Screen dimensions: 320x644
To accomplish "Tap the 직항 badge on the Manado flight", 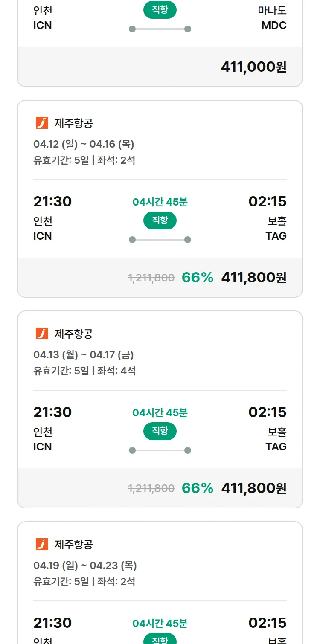I will point(160,10).
